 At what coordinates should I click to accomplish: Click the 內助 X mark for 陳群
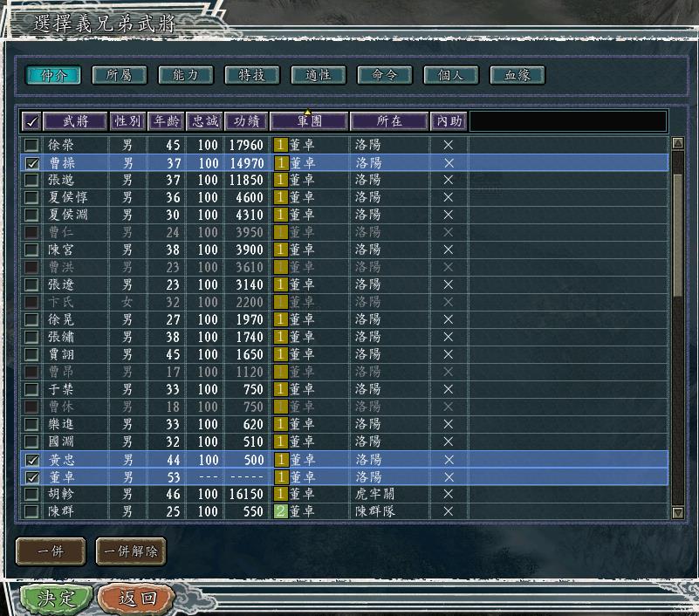point(449,511)
